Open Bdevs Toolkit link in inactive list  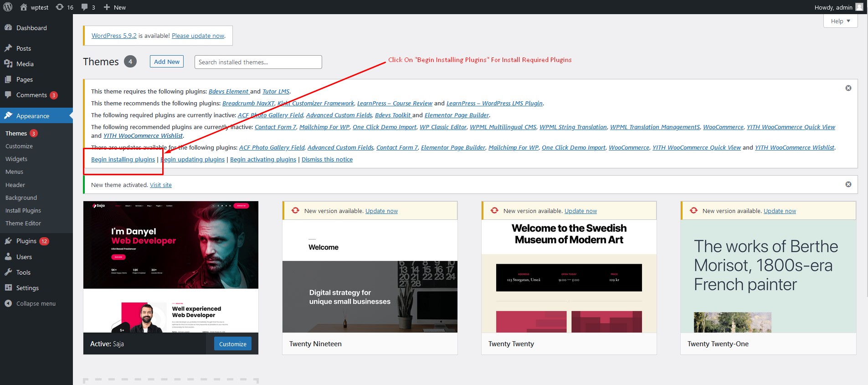pyautogui.click(x=393, y=115)
